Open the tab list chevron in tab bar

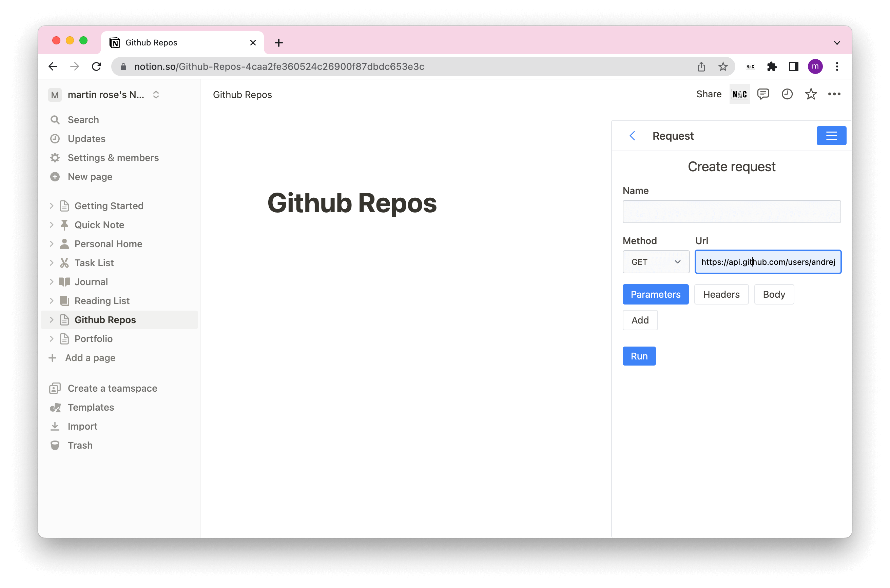[x=837, y=43]
